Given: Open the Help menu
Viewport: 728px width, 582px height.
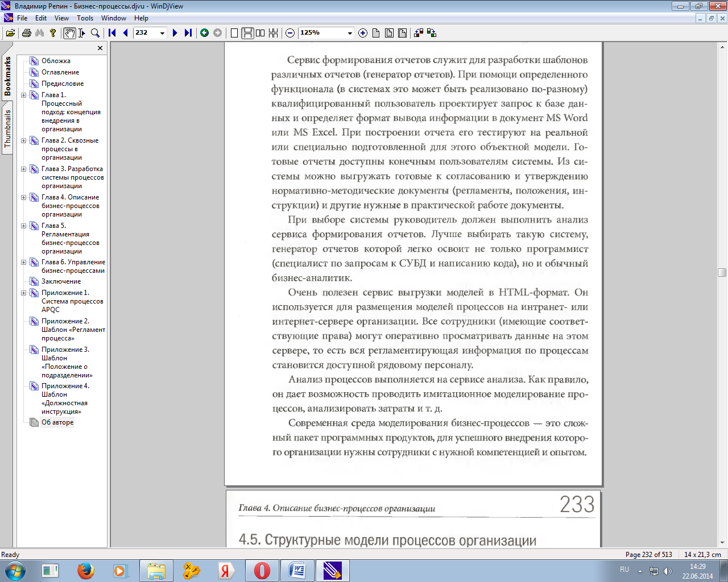Looking at the screenshot, I should tap(141, 18).
